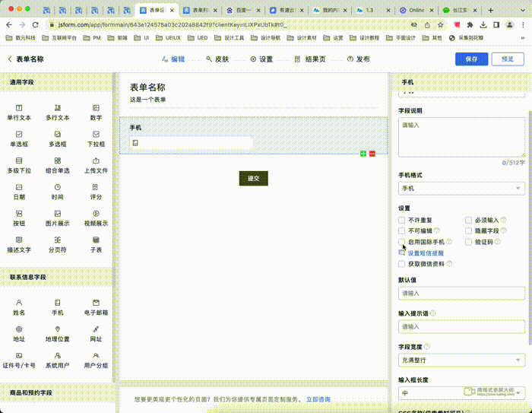Click the 默认值 input field
Viewport: 532px width, 413px height.
click(461, 293)
